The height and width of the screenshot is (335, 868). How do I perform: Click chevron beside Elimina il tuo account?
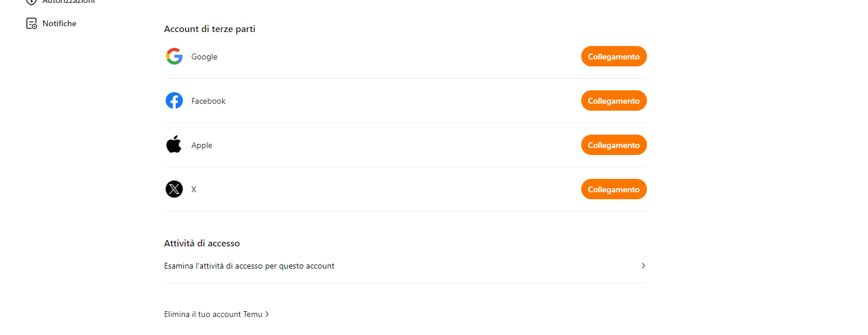tap(267, 314)
